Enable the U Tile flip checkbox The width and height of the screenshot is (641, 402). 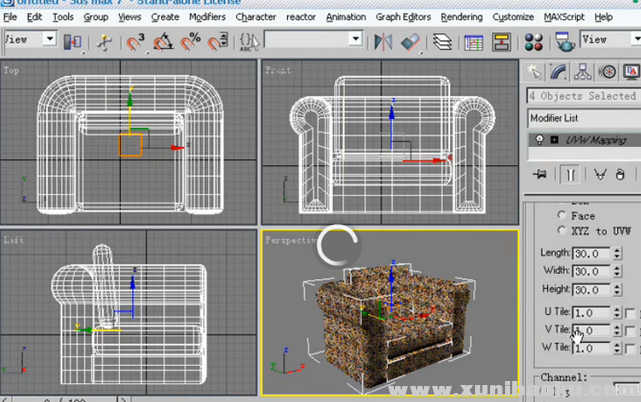[x=628, y=313]
